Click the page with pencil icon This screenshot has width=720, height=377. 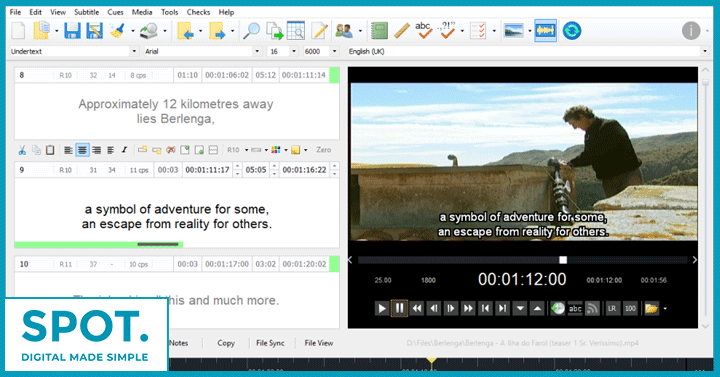coord(319,31)
